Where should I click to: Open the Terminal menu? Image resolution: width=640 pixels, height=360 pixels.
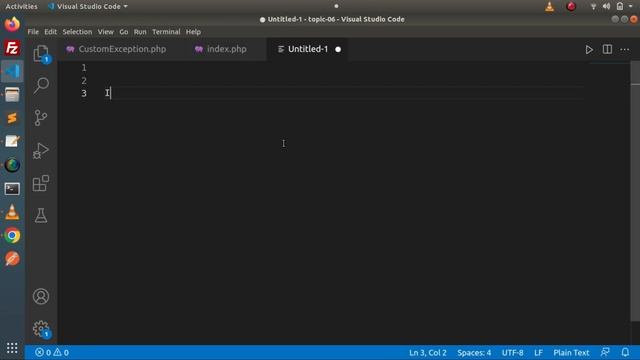166,32
